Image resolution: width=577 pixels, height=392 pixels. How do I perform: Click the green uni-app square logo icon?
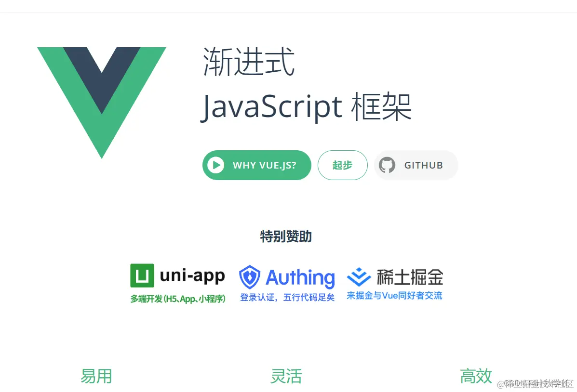(x=142, y=275)
